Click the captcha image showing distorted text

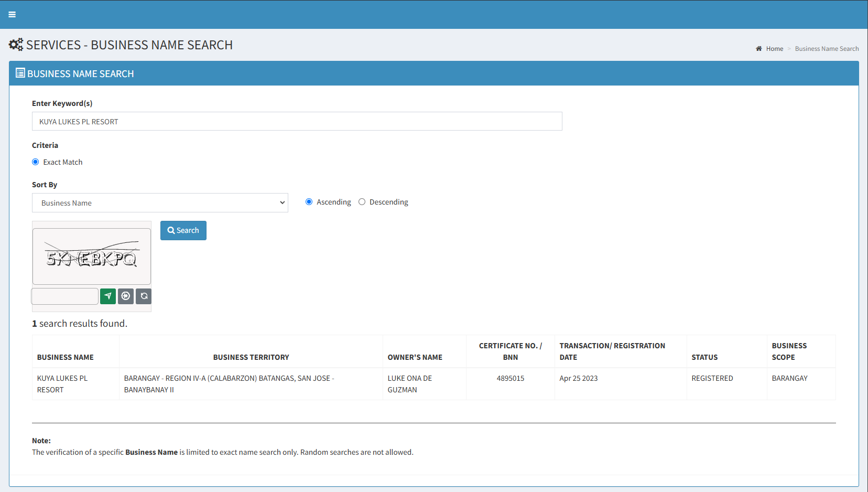pos(92,256)
